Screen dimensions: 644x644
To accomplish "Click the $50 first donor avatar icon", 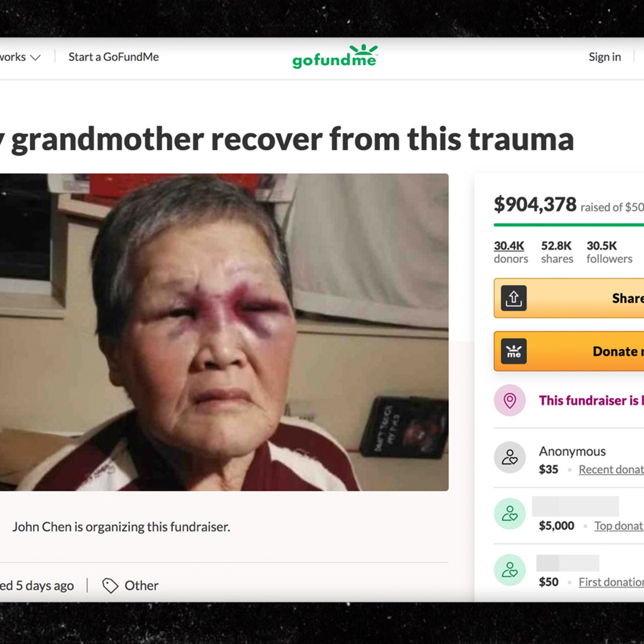I will [510, 570].
